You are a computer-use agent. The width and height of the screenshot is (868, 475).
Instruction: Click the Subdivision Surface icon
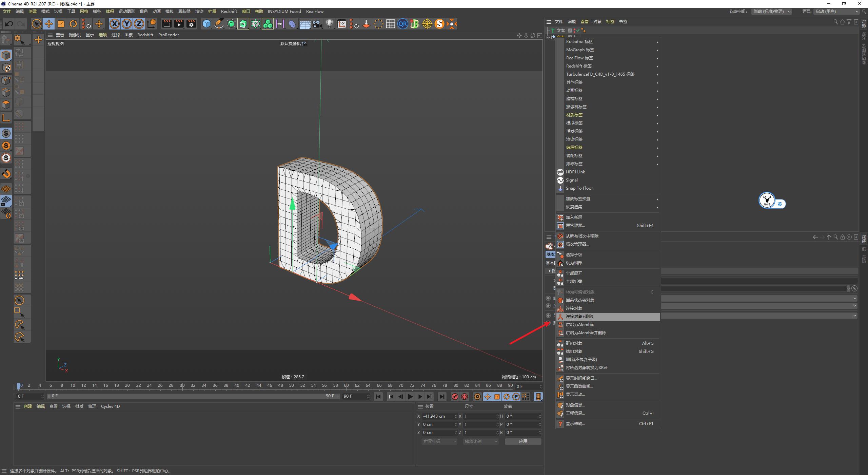[231, 24]
